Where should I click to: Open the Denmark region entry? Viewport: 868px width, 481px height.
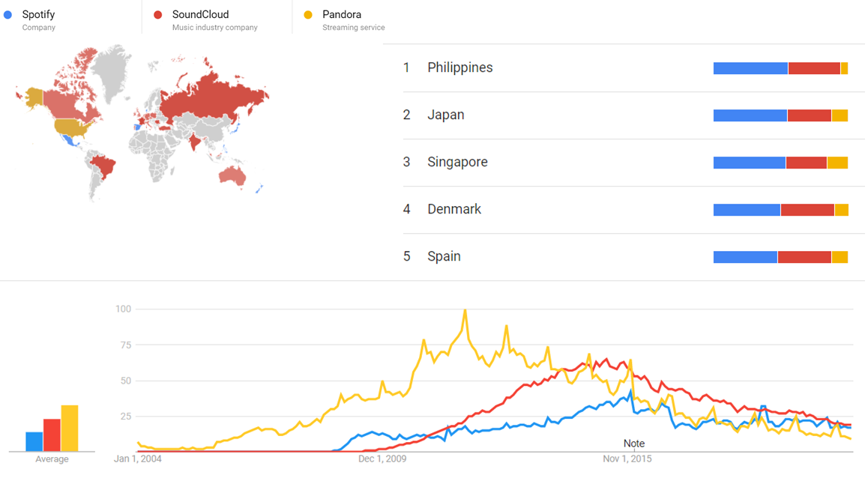[454, 209]
